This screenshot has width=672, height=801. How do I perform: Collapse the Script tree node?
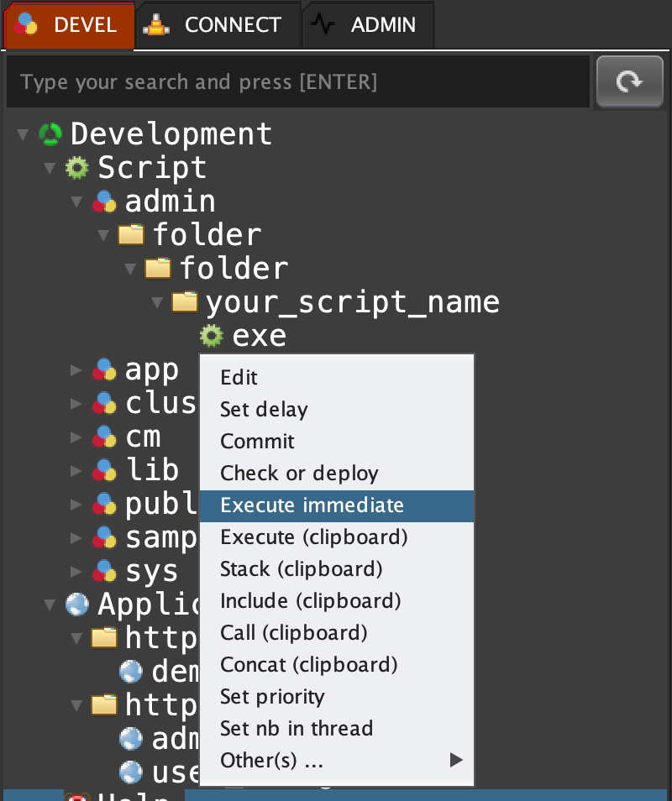click(x=50, y=168)
